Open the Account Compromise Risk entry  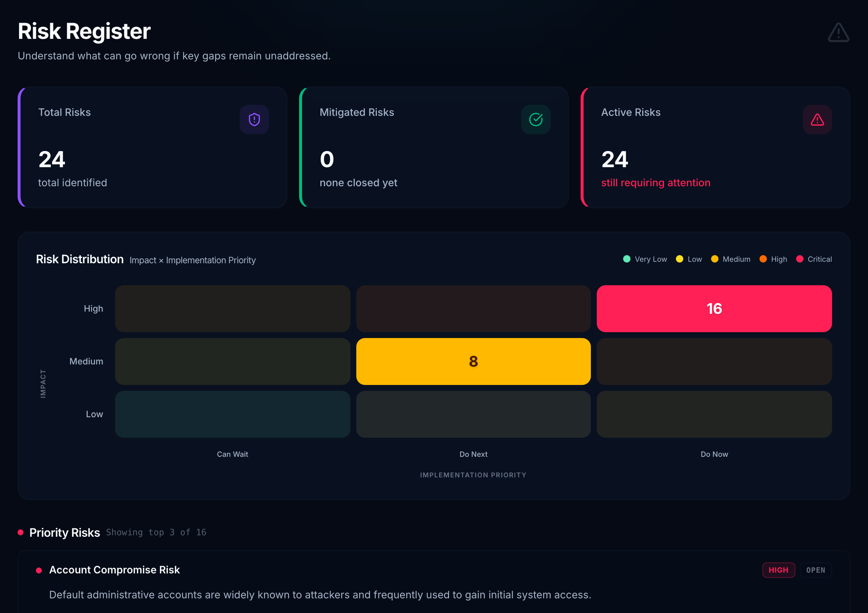[434, 581]
